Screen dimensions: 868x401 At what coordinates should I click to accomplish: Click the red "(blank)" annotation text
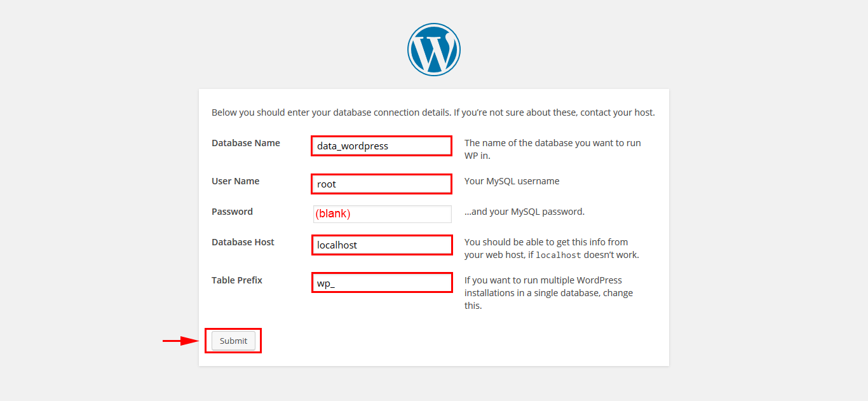333,214
